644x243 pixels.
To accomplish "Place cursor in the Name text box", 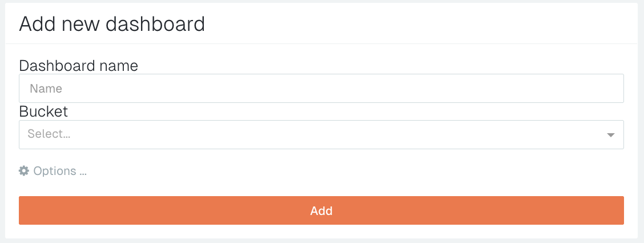I will pyautogui.click(x=321, y=89).
